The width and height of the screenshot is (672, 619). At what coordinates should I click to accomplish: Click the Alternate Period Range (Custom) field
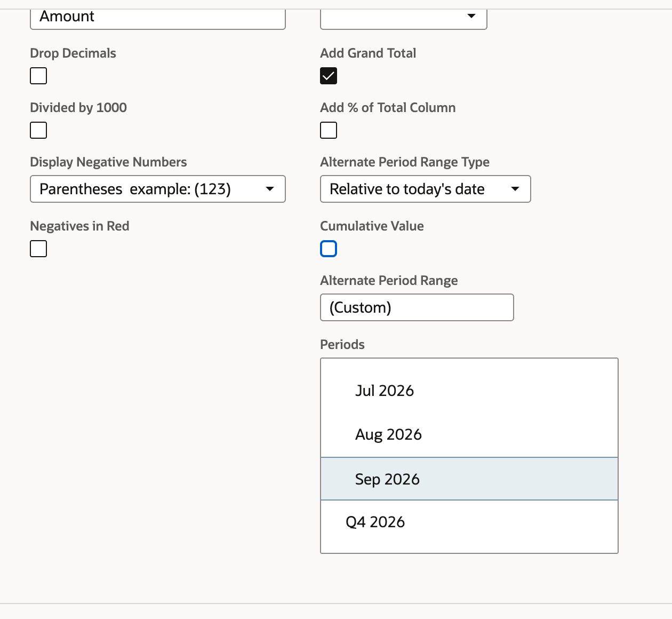click(x=417, y=307)
